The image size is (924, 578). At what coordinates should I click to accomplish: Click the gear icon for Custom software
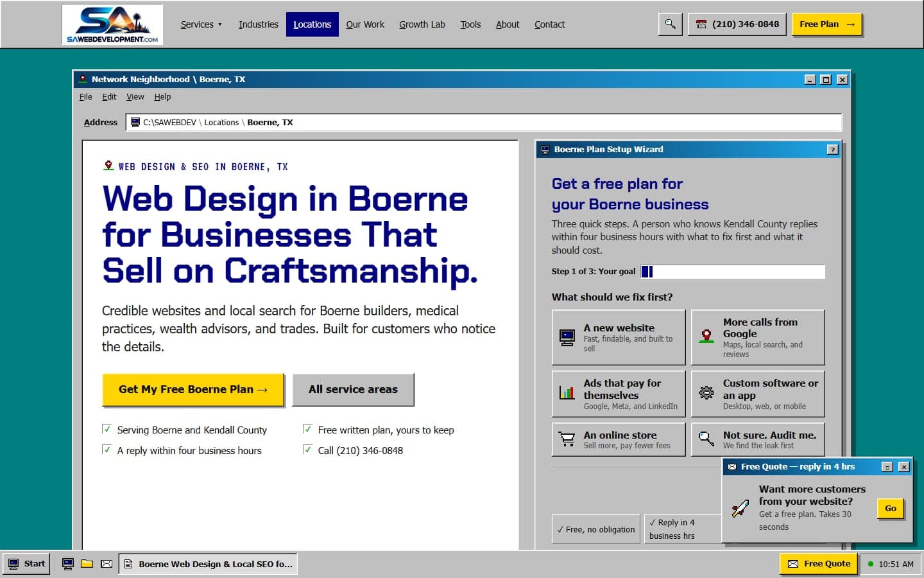point(706,392)
